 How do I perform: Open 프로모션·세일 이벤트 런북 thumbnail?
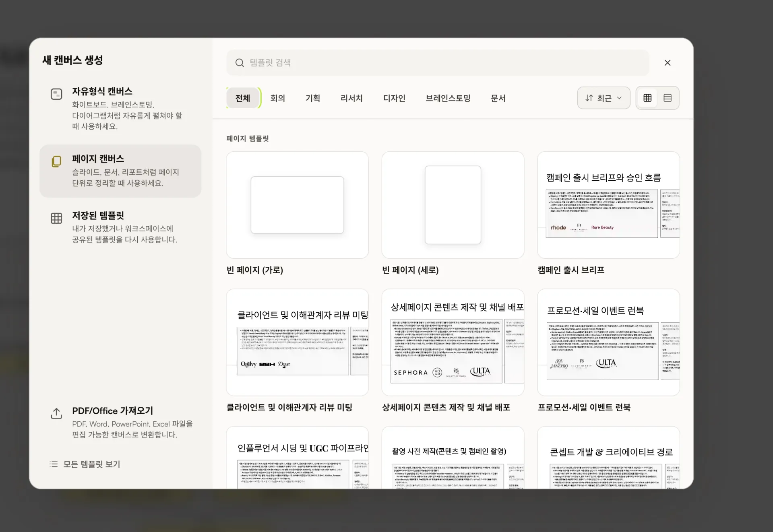pos(608,342)
